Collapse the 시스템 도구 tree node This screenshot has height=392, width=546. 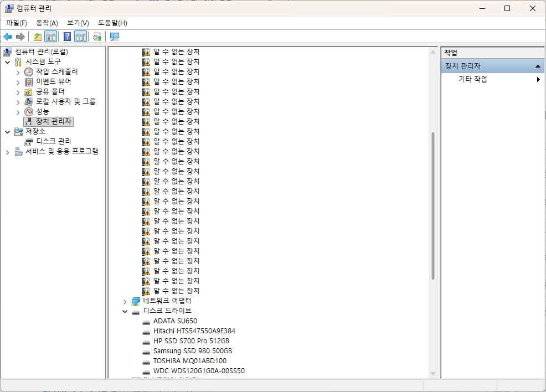tap(7, 63)
